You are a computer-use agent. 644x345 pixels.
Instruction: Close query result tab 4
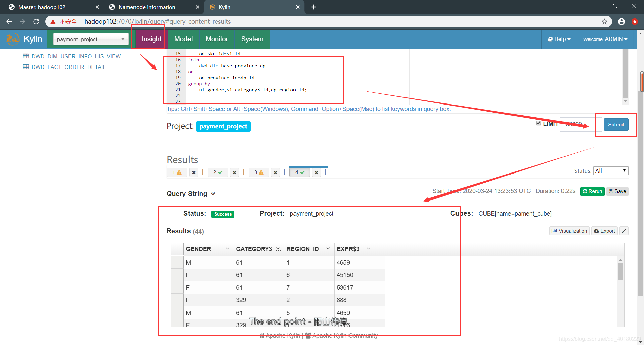point(316,172)
